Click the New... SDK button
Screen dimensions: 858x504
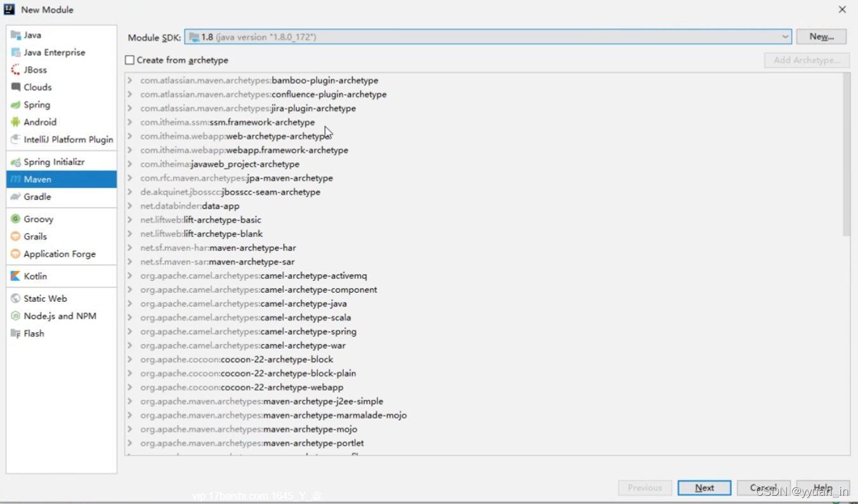click(x=821, y=37)
